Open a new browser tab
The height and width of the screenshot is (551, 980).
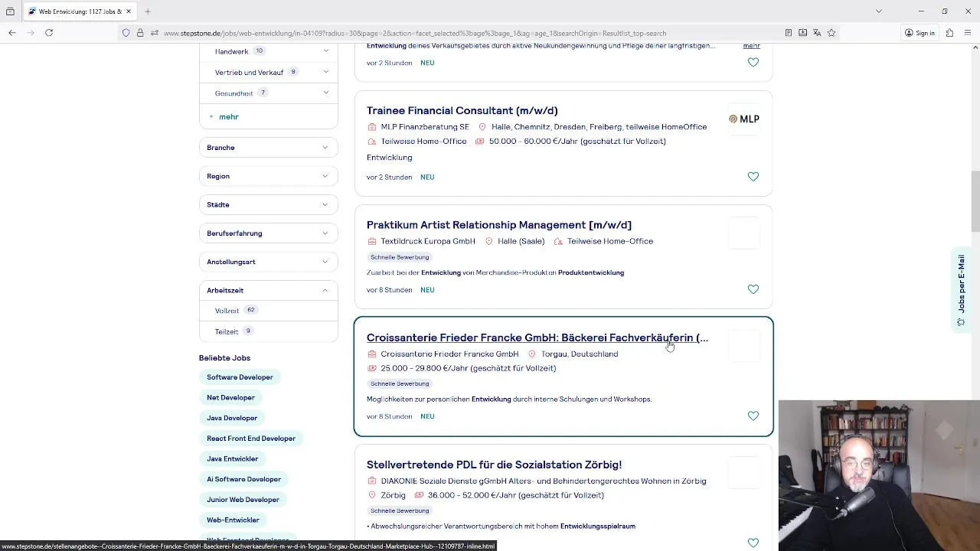pyautogui.click(x=148, y=11)
